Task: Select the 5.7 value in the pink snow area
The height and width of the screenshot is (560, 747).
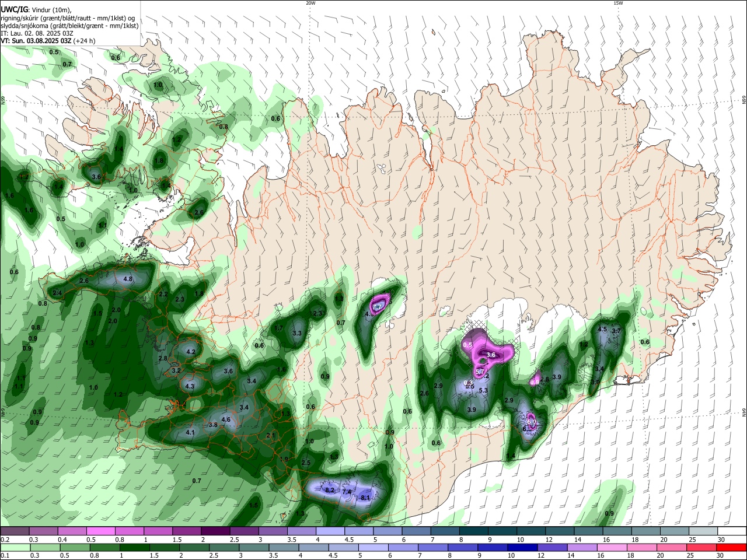Action: 480,372
